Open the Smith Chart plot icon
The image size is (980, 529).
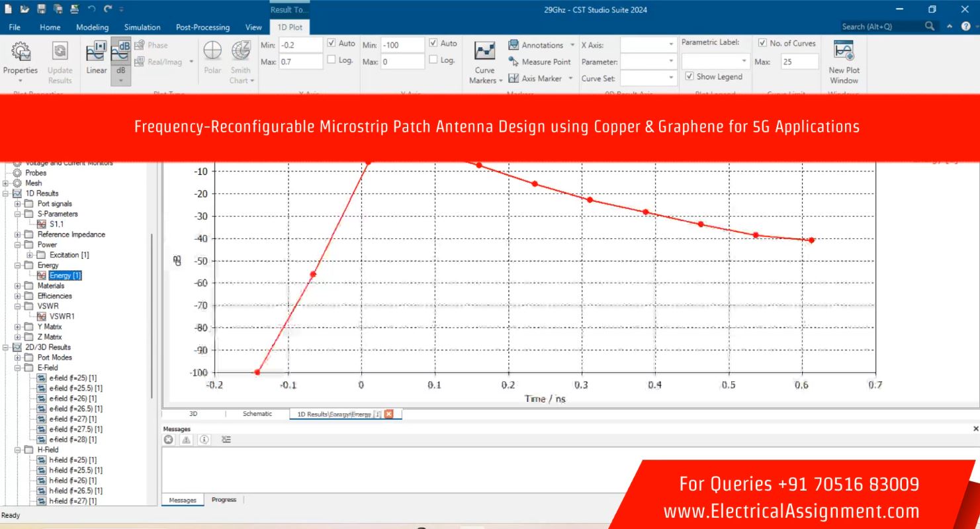tap(240, 60)
